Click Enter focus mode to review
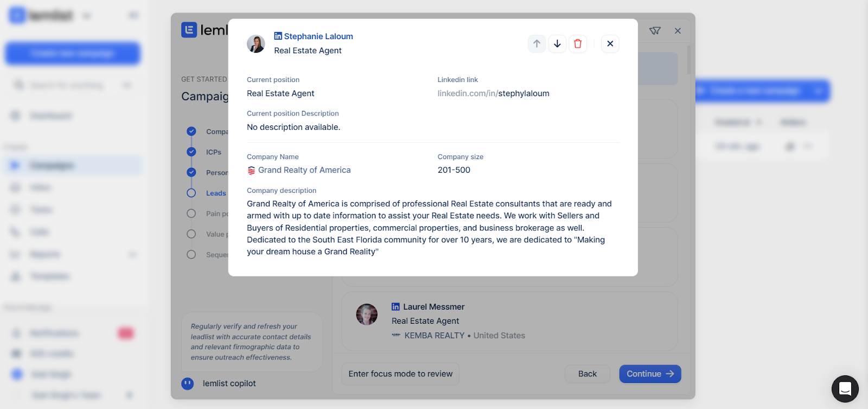Image resolution: width=868 pixels, height=409 pixels. click(x=400, y=374)
